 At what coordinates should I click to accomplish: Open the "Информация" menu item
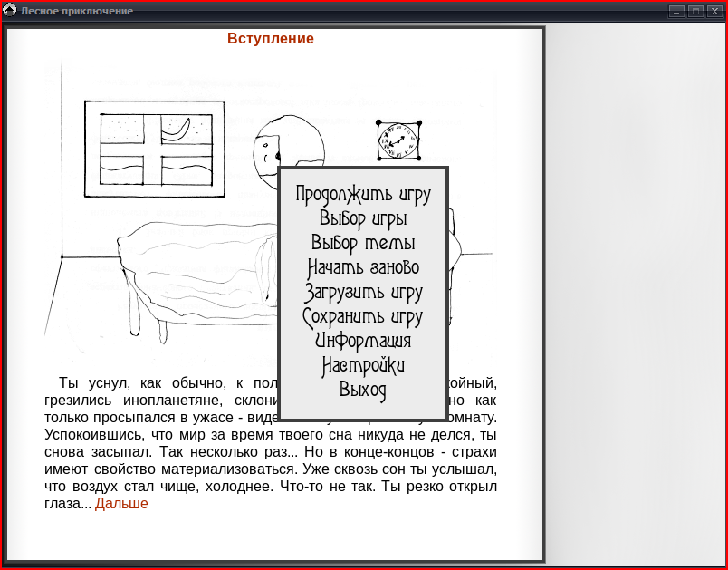pos(363,341)
